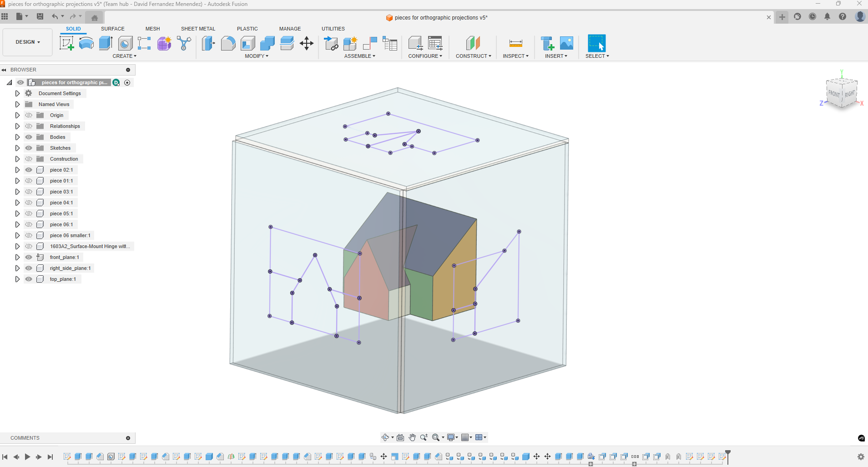Open the MODIFY dropdown menu
Screen dimensions: 868x467
point(256,56)
